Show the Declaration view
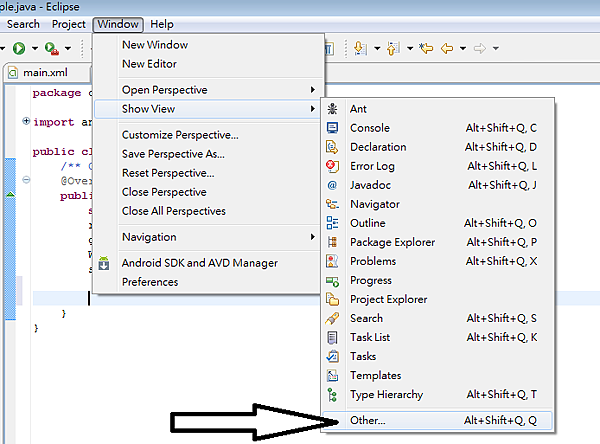Image resolution: width=600 pixels, height=444 pixels. point(437,147)
